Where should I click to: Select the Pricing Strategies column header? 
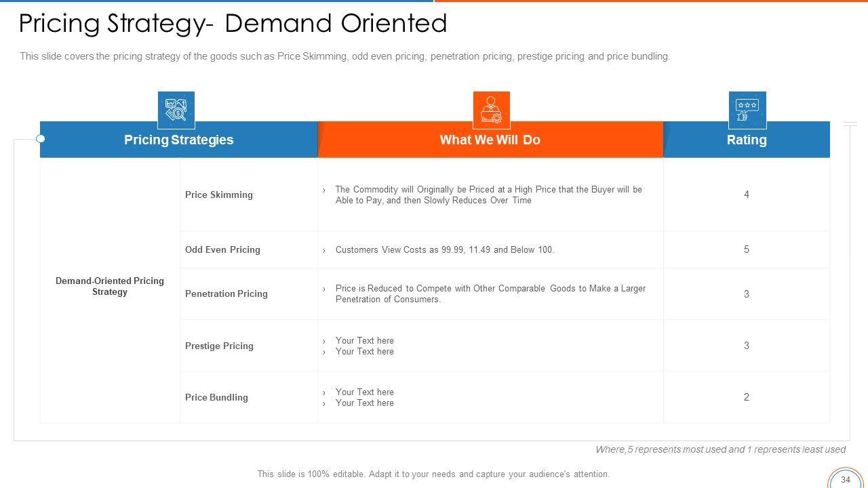point(179,140)
